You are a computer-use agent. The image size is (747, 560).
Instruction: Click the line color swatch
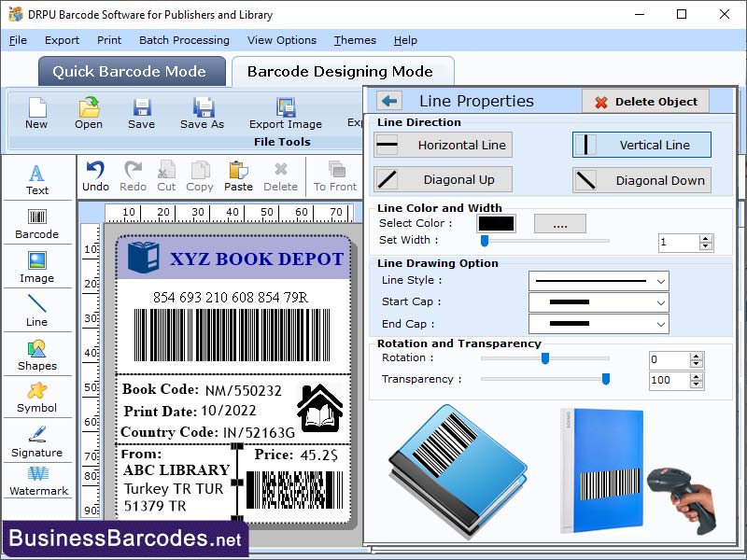pyautogui.click(x=496, y=223)
